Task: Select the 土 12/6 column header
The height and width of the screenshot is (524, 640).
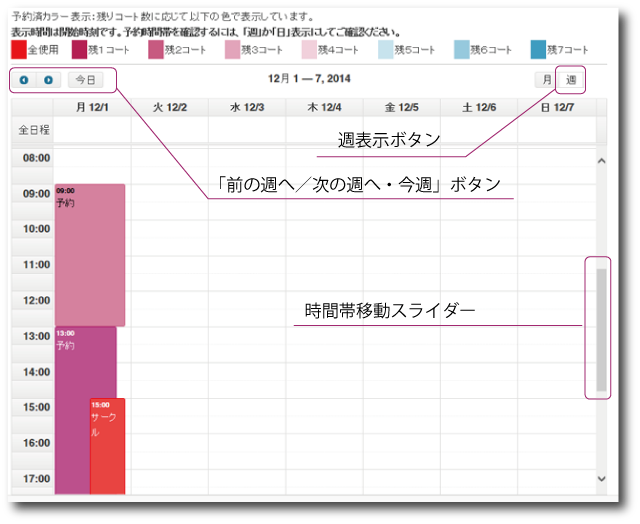Action: click(x=479, y=107)
